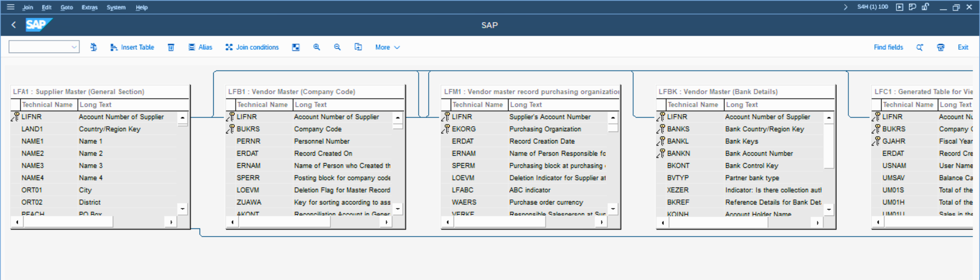This screenshot has height=280, width=980.
Task: Open the hamburger menu at top left
Action: (11, 7)
